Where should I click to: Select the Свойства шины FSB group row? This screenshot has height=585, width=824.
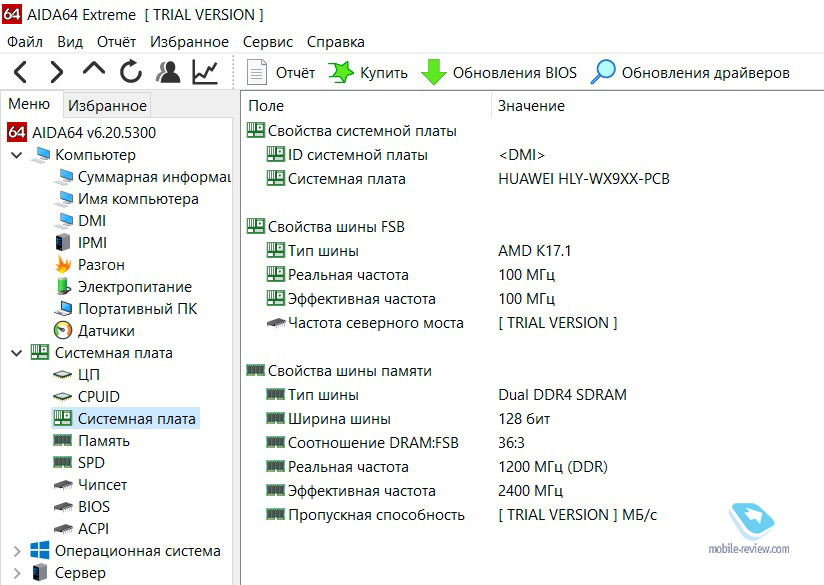tap(325, 227)
